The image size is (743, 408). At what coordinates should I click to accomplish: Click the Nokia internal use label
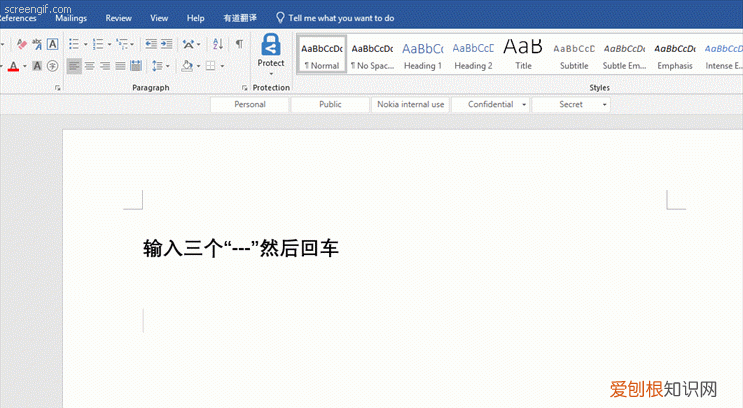(x=410, y=104)
